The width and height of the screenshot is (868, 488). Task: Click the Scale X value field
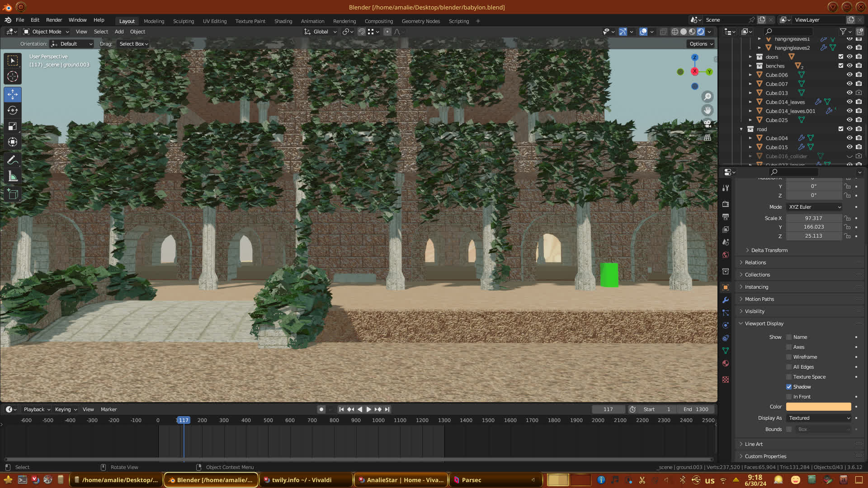813,218
